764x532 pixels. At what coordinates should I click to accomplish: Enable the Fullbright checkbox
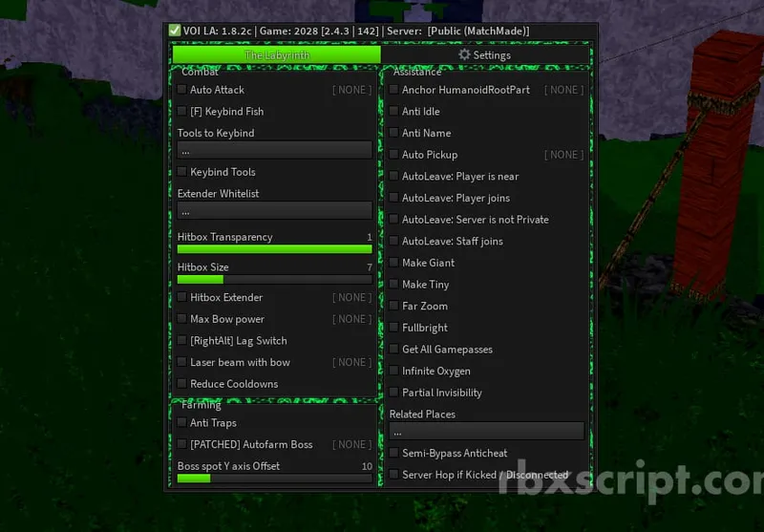(393, 328)
